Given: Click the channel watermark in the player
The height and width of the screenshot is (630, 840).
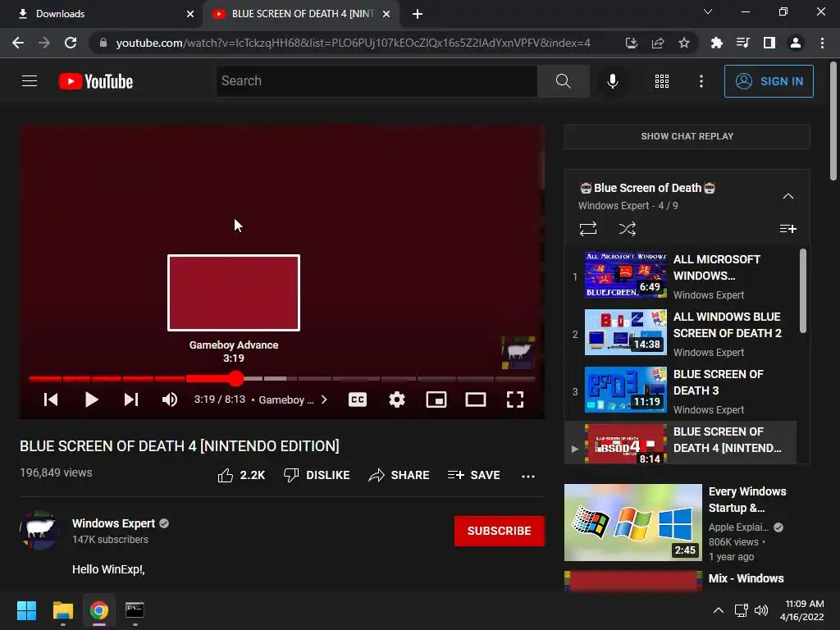Looking at the screenshot, I should click(518, 353).
